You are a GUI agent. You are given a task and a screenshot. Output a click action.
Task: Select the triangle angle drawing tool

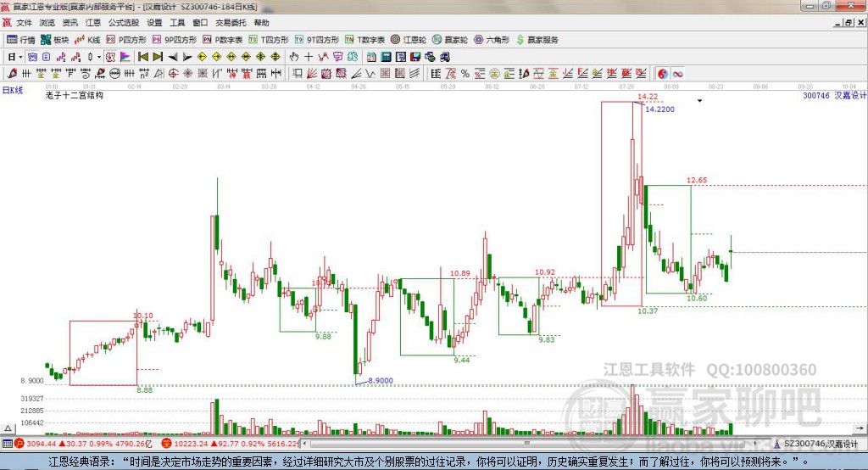coord(159,73)
